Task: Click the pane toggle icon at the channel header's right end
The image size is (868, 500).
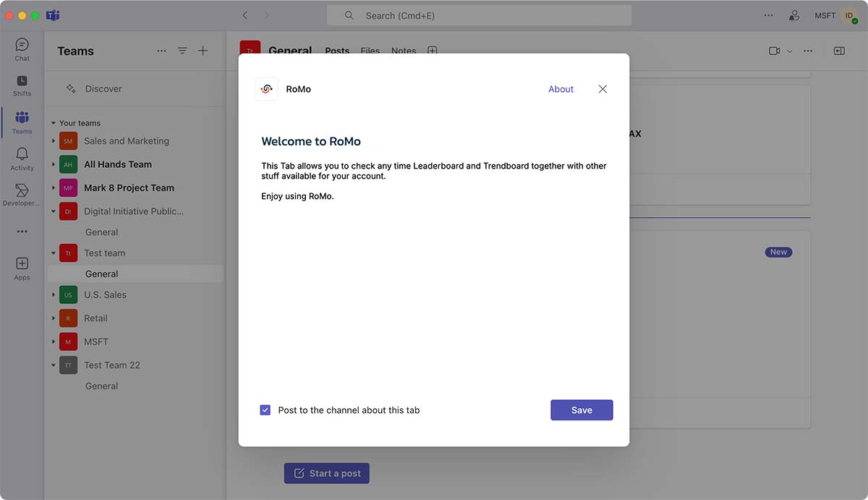Action: [839, 51]
